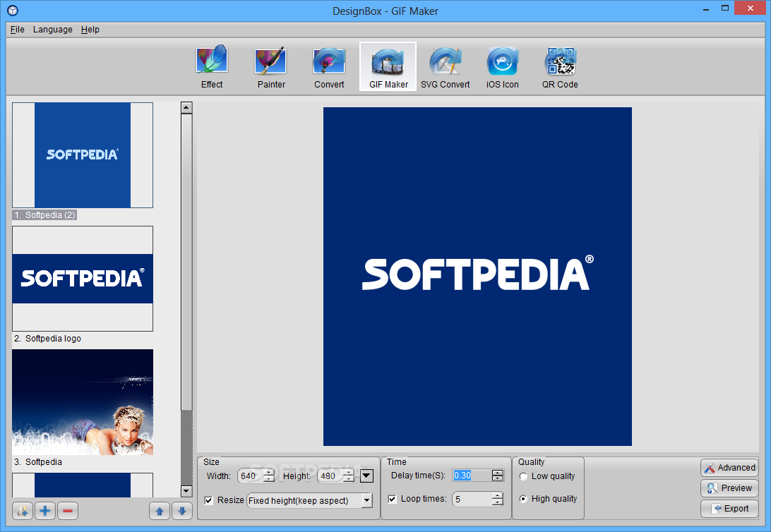Open the Language menu
Viewport: 771px width, 532px height.
53,30
